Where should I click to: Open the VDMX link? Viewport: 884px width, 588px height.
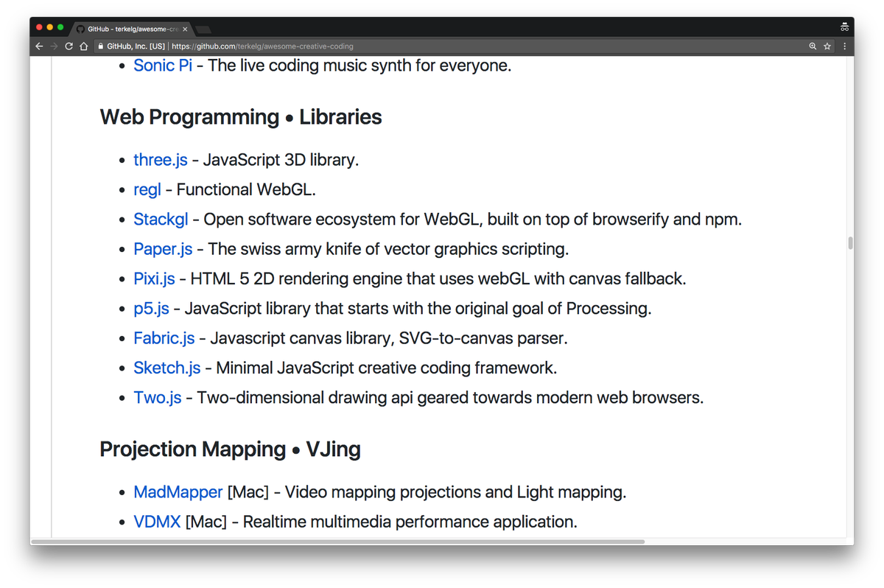157,522
